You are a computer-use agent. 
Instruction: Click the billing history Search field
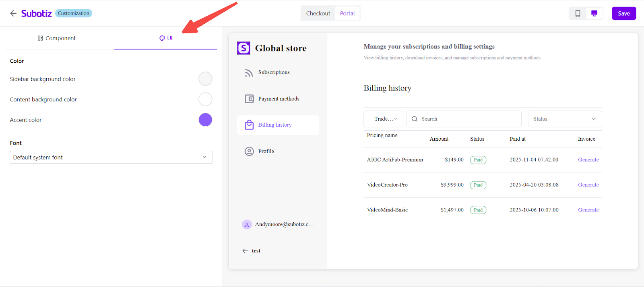pyautogui.click(x=467, y=119)
